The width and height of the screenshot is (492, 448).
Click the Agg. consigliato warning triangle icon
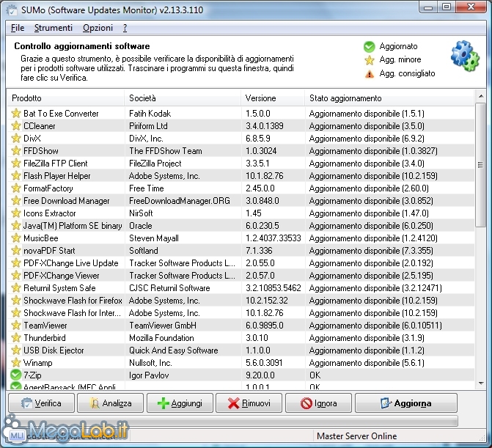pos(370,74)
